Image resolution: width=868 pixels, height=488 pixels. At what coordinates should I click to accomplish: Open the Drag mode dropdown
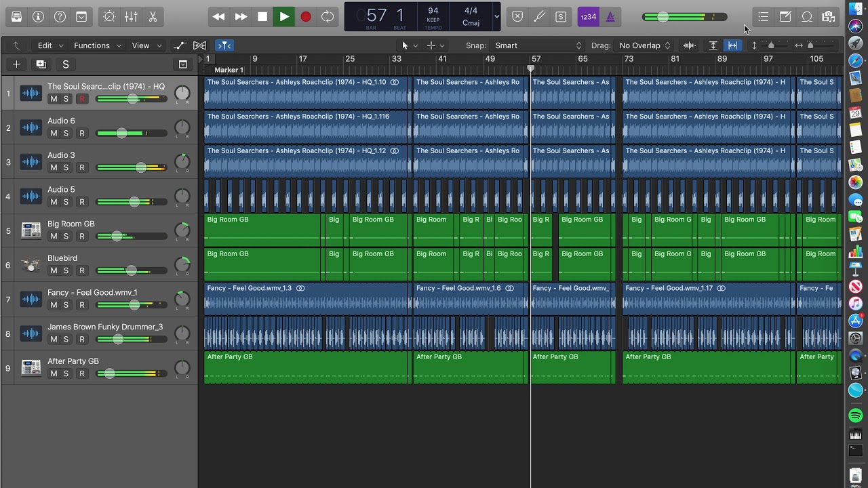point(644,45)
